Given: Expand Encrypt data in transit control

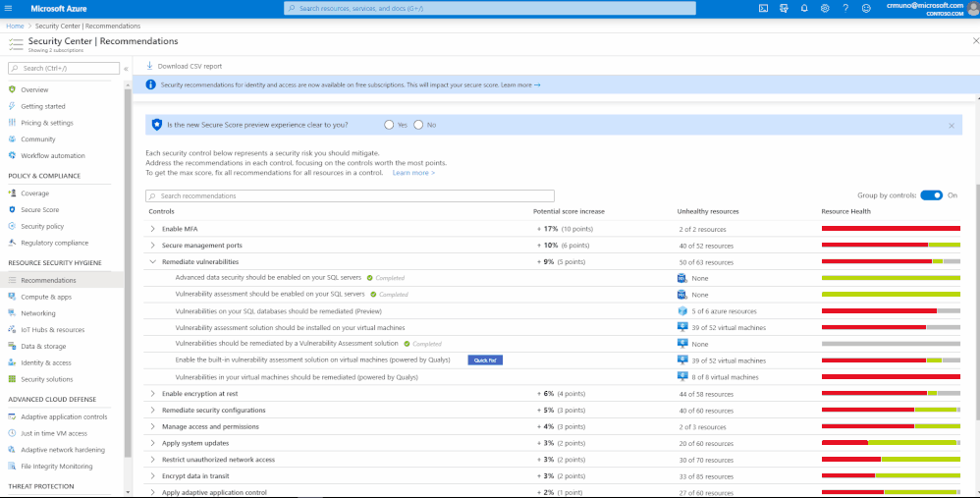Looking at the screenshot, I should tap(152, 476).
